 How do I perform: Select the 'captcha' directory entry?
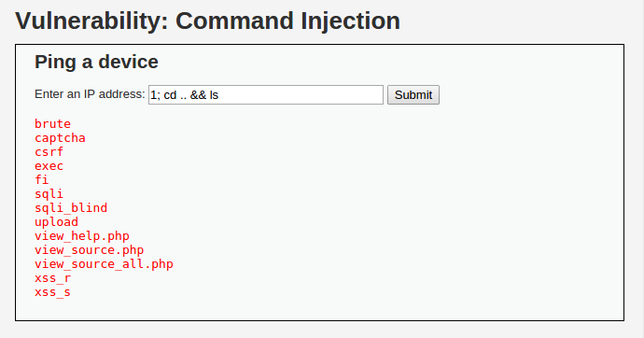point(60,137)
